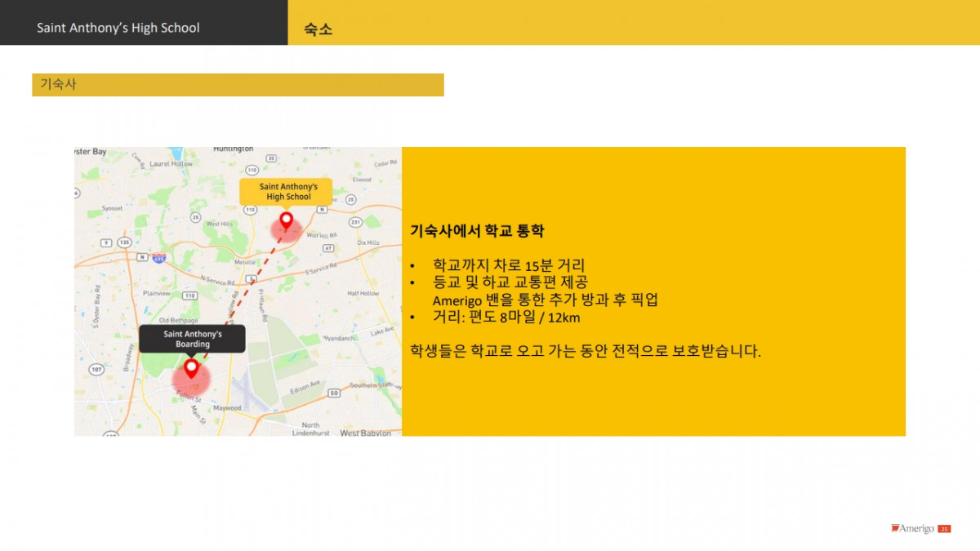Click the Maywood map label
980x551 pixels.
[227, 408]
